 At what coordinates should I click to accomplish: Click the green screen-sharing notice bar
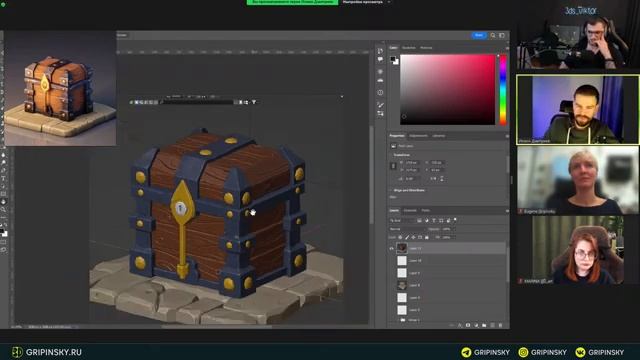point(292,2)
